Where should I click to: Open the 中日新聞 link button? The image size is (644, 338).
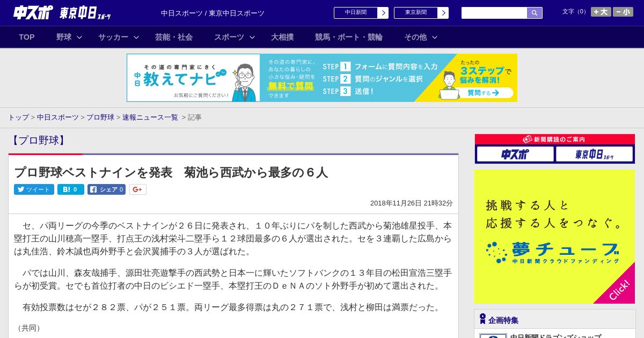356,13
